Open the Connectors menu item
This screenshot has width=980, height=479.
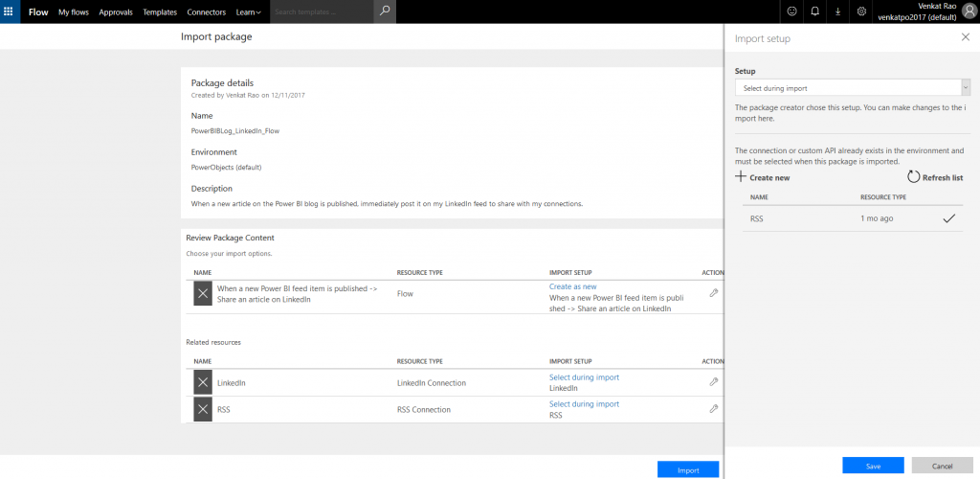pyautogui.click(x=207, y=12)
